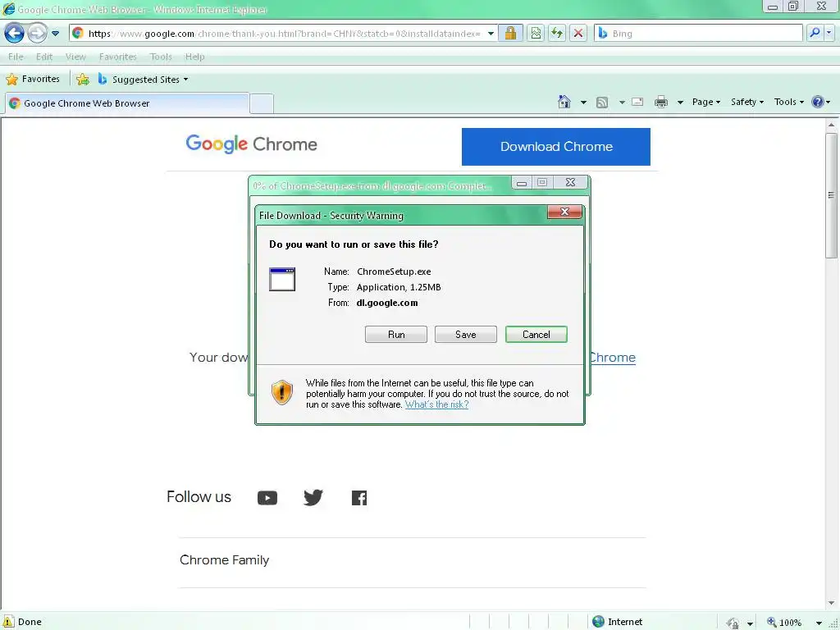This screenshot has width=840, height=630.
Task: Click the What's the risk? link
Action: pos(436,404)
